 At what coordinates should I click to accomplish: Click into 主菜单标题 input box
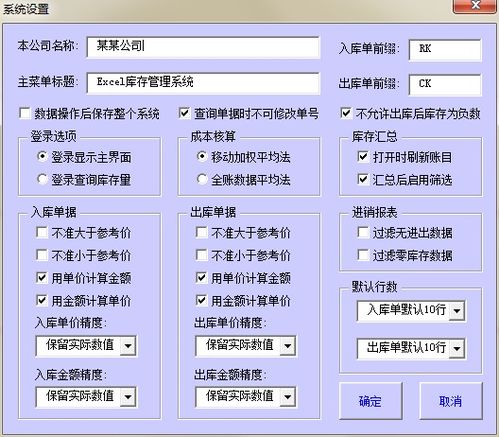[203, 83]
